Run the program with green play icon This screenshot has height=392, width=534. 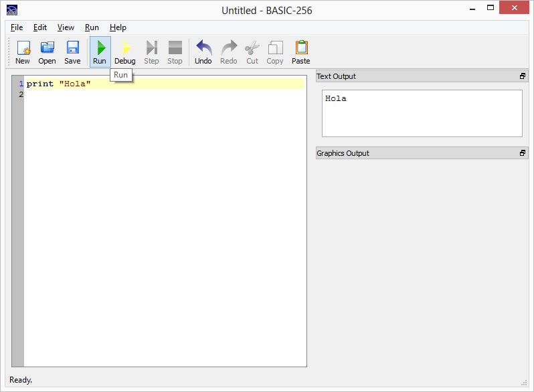tap(100, 52)
